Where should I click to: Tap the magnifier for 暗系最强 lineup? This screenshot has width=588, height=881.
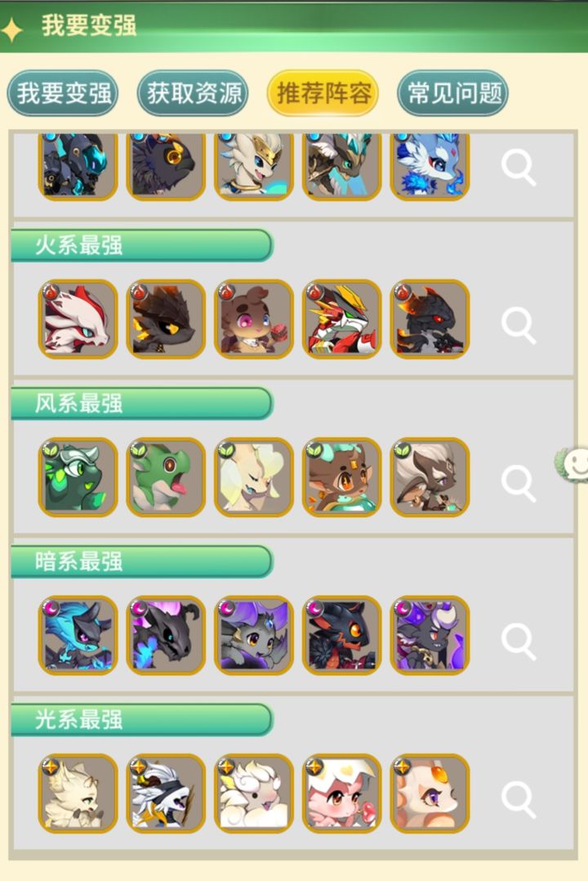(x=519, y=641)
